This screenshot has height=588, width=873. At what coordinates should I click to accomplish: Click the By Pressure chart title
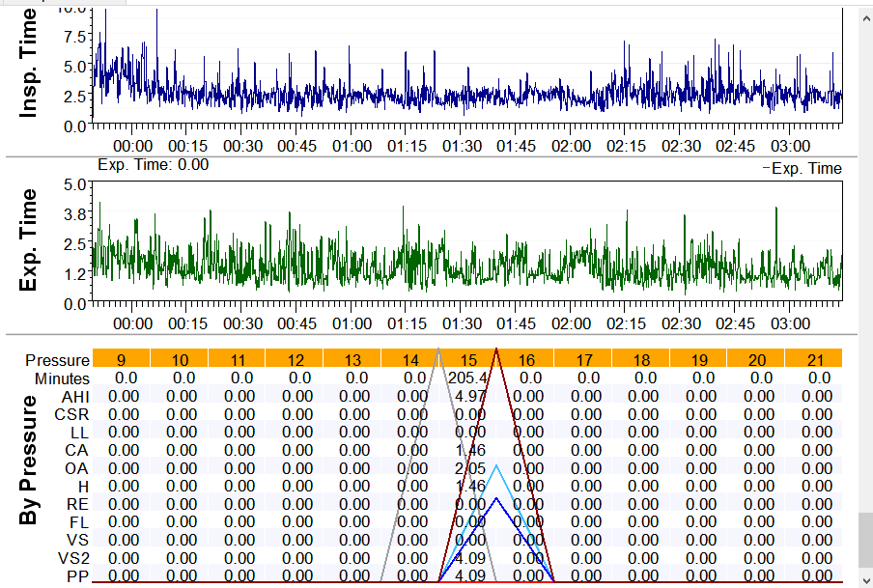[x=31, y=460]
